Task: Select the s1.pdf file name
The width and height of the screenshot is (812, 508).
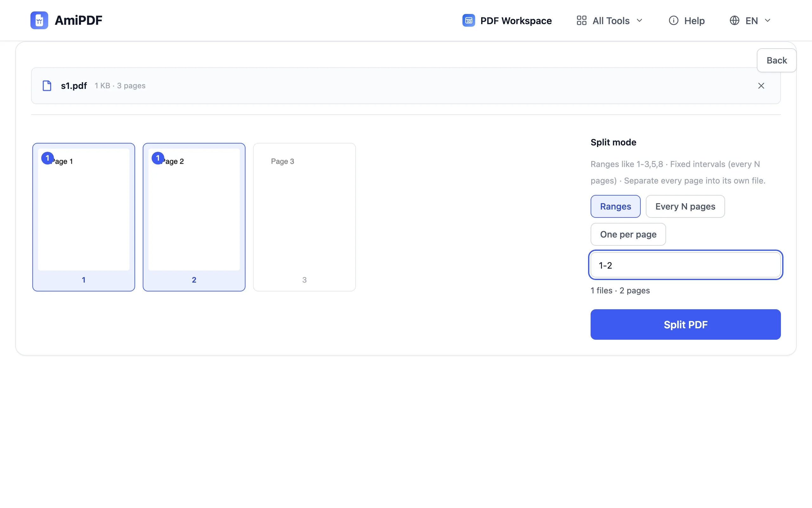Action: coord(74,86)
